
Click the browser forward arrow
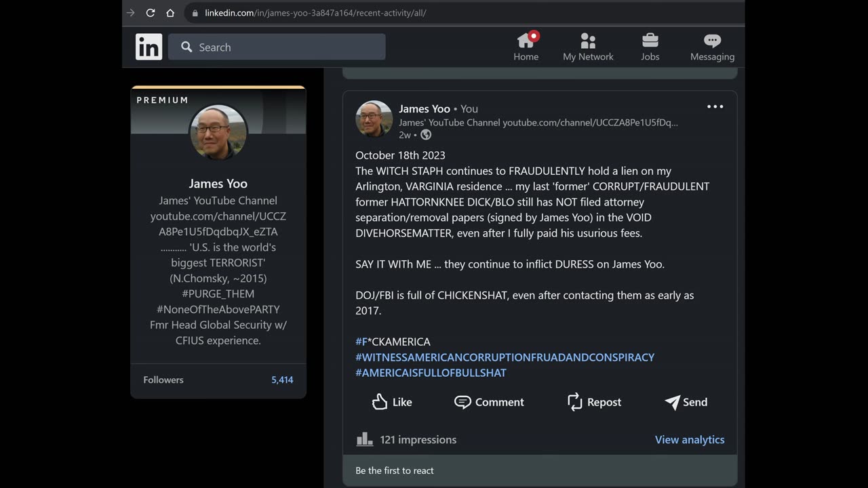point(131,13)
